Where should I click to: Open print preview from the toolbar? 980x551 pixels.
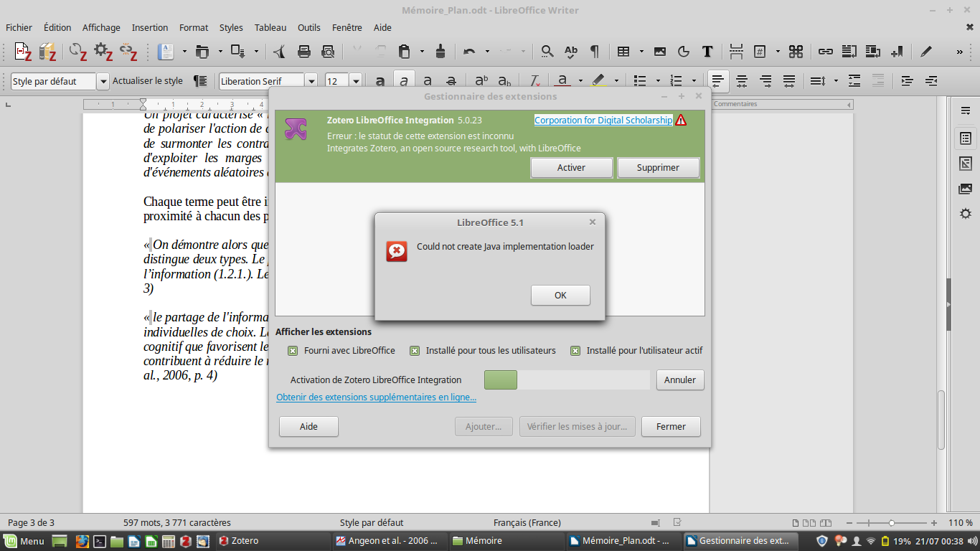pos(328,52)
